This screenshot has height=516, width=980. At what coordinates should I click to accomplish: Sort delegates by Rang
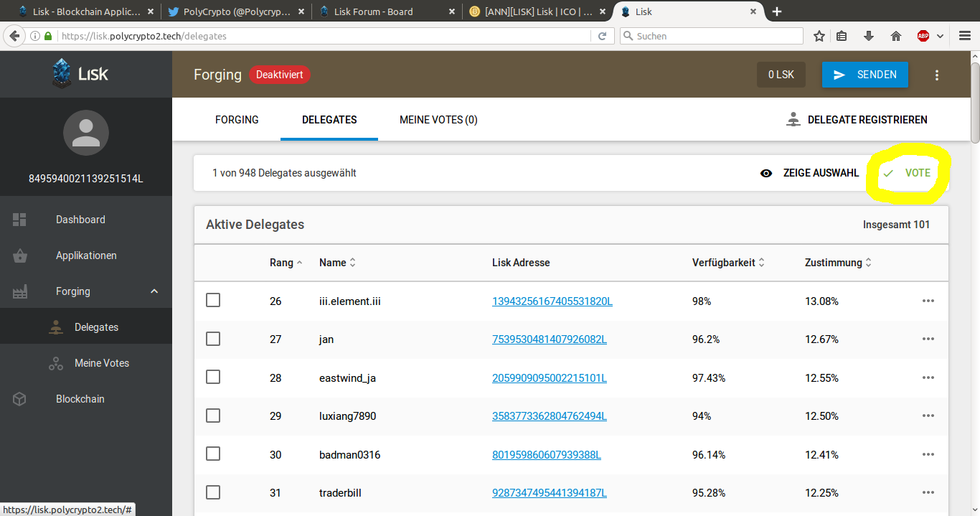point(286,263)
